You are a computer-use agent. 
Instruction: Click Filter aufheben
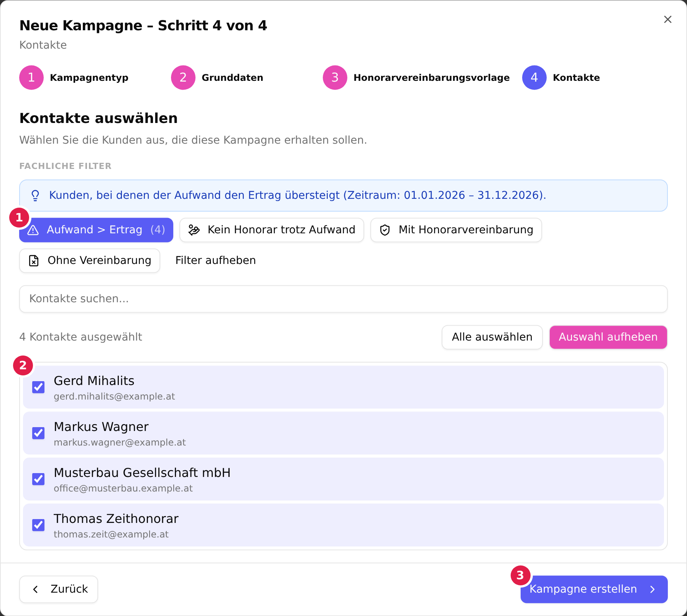(215, 260)
